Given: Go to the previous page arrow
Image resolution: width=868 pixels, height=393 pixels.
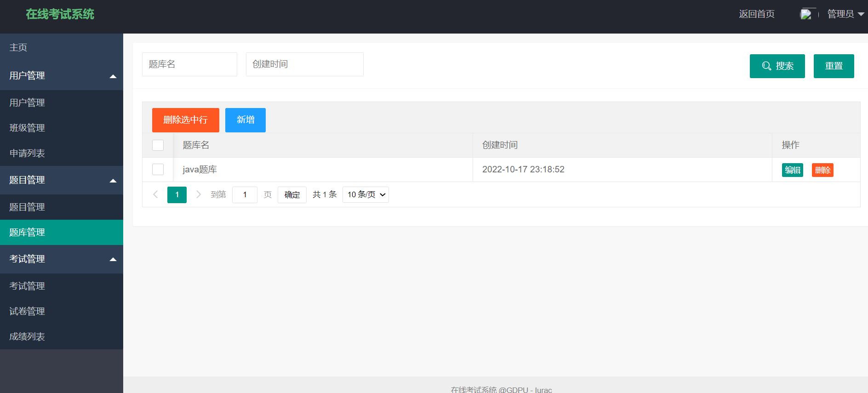Looking at the screenshot, I should (x=155, y=194).
